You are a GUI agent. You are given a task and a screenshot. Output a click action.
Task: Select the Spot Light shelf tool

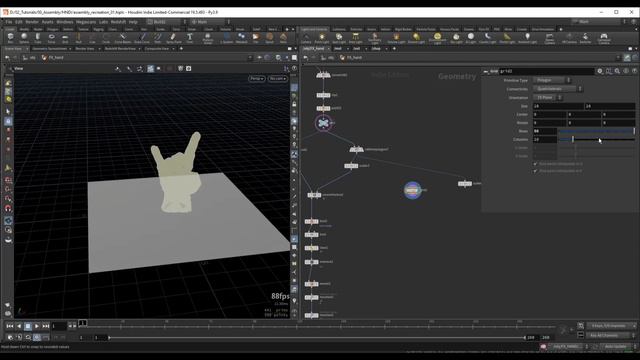pyautogui.click(x=339, y=38)
